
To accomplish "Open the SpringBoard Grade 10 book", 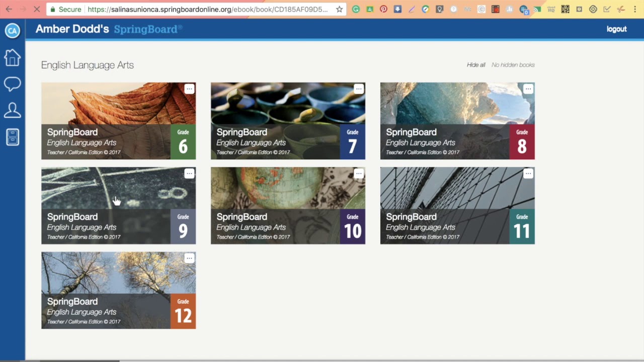I will 288,206.
